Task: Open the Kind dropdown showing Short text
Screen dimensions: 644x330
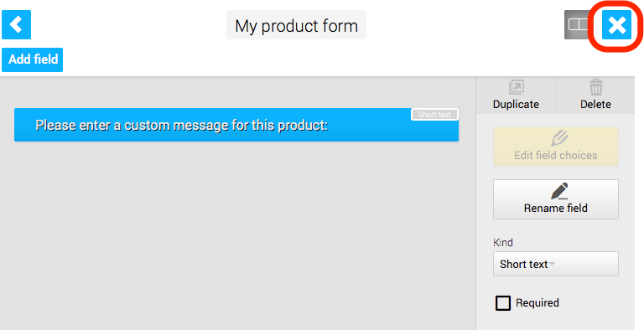Action: click(x=556, y=264)
